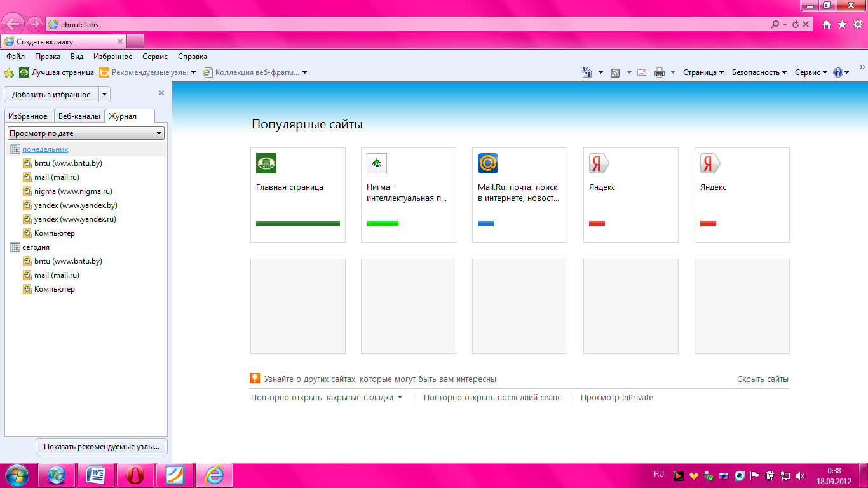The height and width of the screenshot is (488, 868).
Task: Select the Журнал sidebar tab
Action: [130, 116]
